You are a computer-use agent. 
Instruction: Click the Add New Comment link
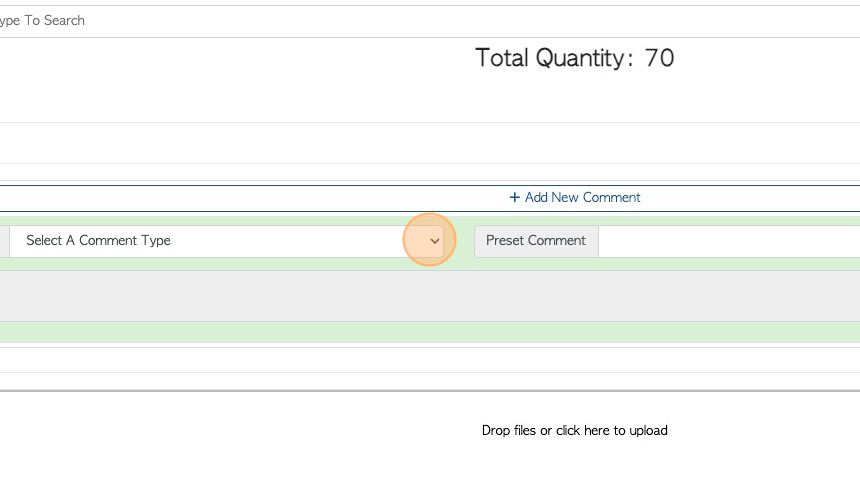[x=575, y=197]
